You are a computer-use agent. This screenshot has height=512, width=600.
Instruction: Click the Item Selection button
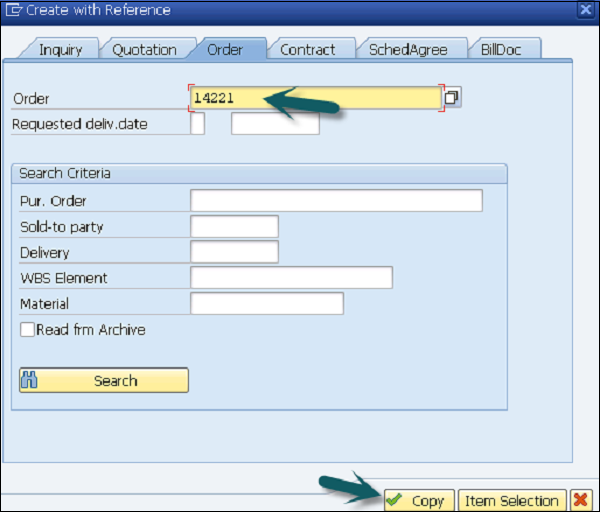[512, 500]
